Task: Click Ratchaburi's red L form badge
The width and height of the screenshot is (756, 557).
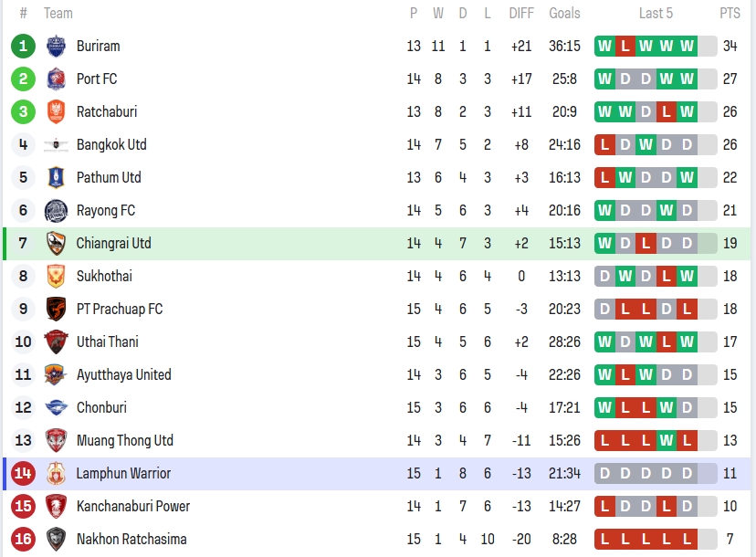Action: [x=667, y=111]
